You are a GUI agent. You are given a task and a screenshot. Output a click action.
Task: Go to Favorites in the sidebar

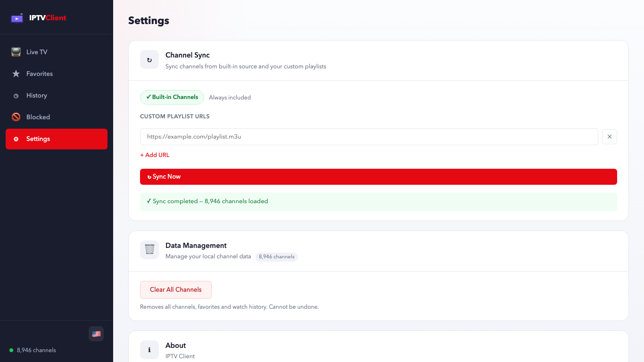pos(57,74)
